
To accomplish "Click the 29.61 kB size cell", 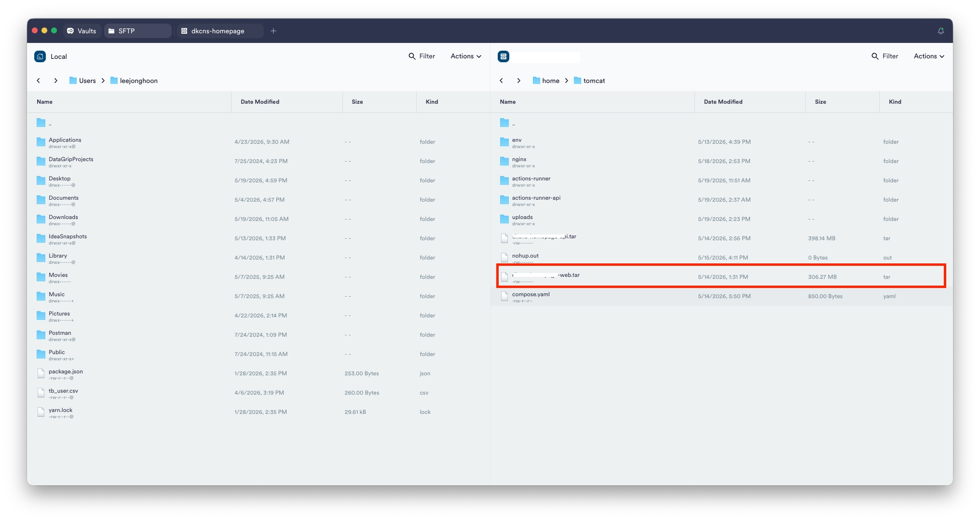I will (x=355, y=412).
